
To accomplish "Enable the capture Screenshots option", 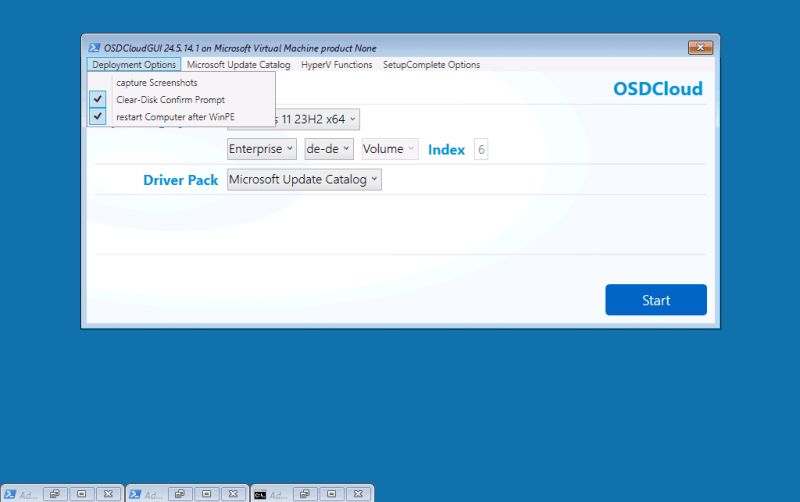I will tap(181, 82).
